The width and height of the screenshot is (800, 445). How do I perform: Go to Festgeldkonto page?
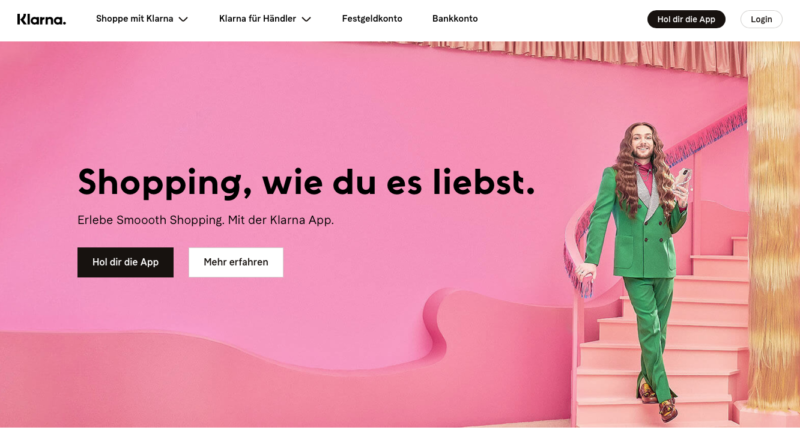pos(372,19)
